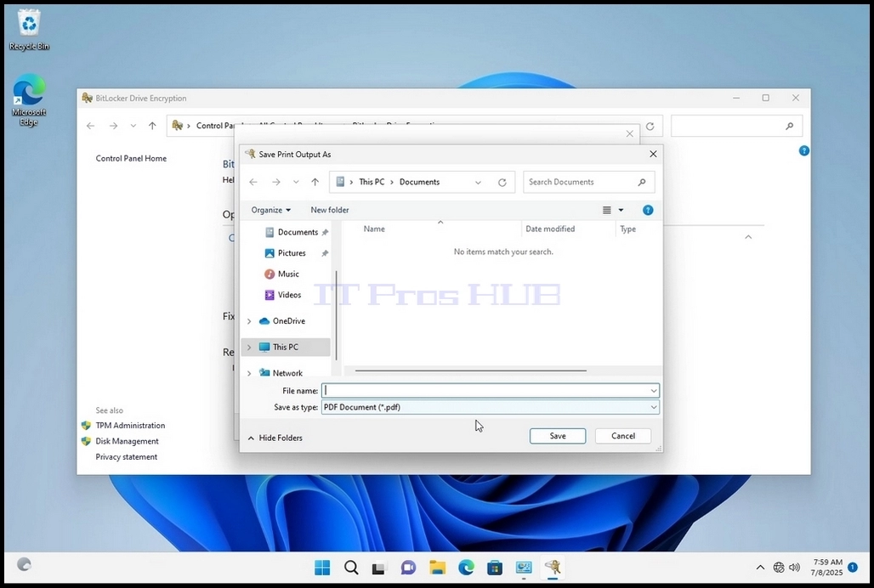Click the BitLocker window search box

pyautogui.click(x=736, y=127)
